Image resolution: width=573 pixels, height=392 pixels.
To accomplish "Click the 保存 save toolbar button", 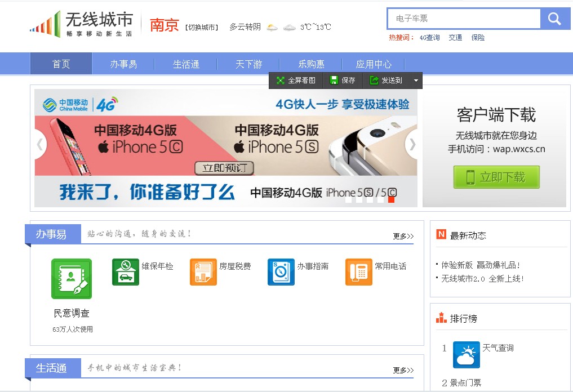I will [343, 81].
